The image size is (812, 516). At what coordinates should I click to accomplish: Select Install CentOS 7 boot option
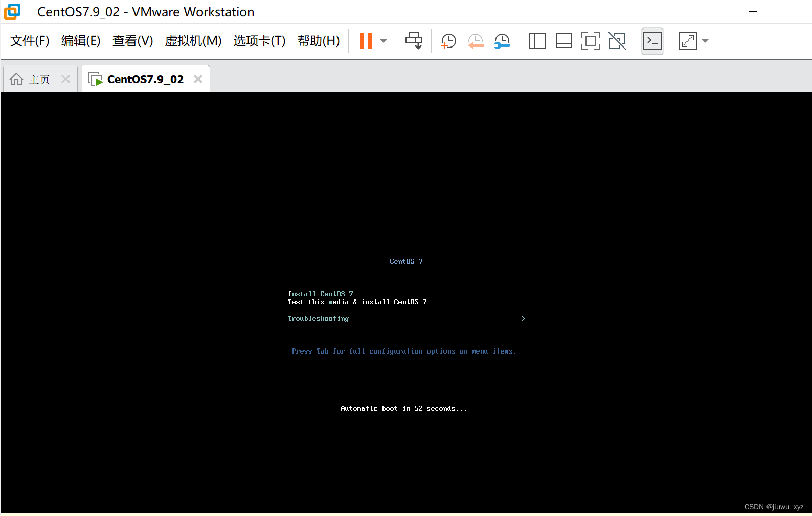tap(321, 294)
